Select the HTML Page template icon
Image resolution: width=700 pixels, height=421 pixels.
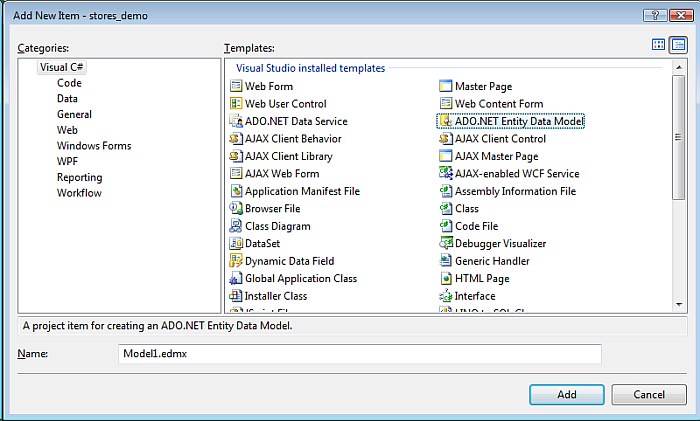click(x=446, y=279)
